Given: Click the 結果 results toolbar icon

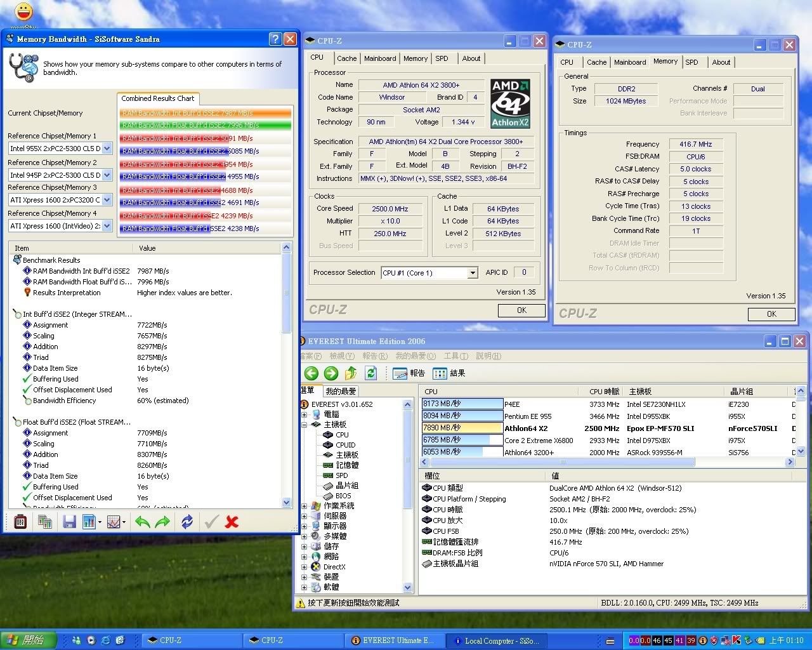Looking at the screenshot, I should (x=449, y=373).
